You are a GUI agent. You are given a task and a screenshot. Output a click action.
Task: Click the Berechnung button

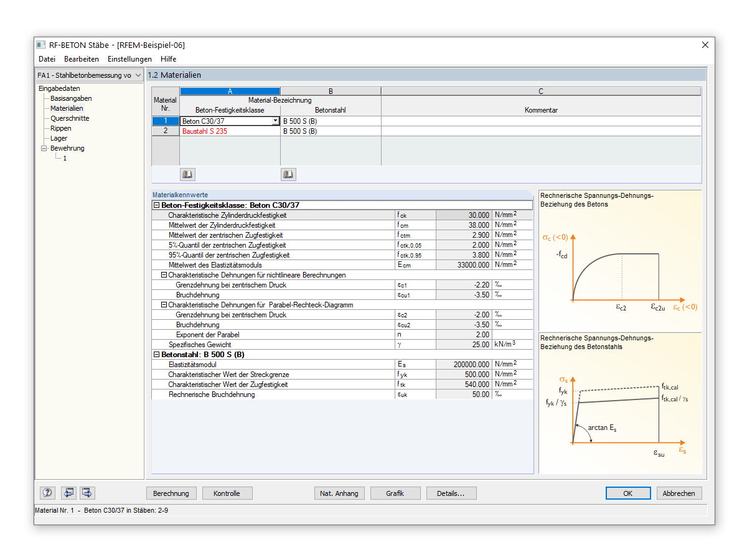coord(171,493)
